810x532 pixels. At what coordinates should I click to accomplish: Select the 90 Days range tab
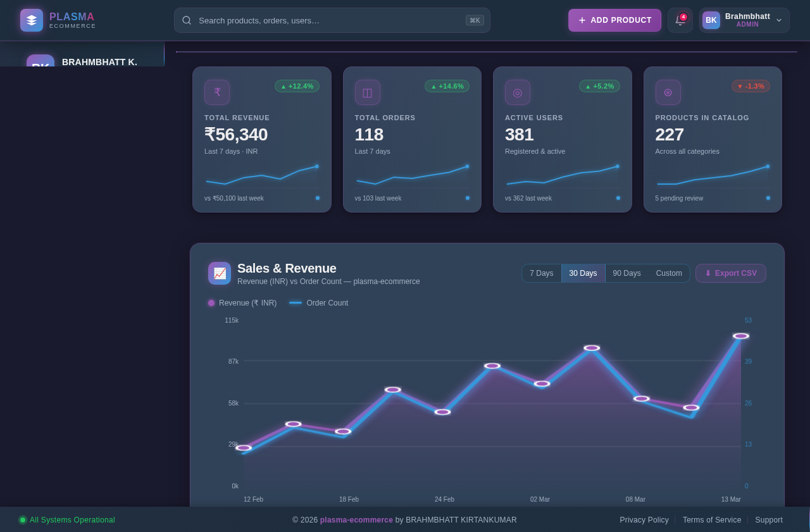tap(626, 273)
